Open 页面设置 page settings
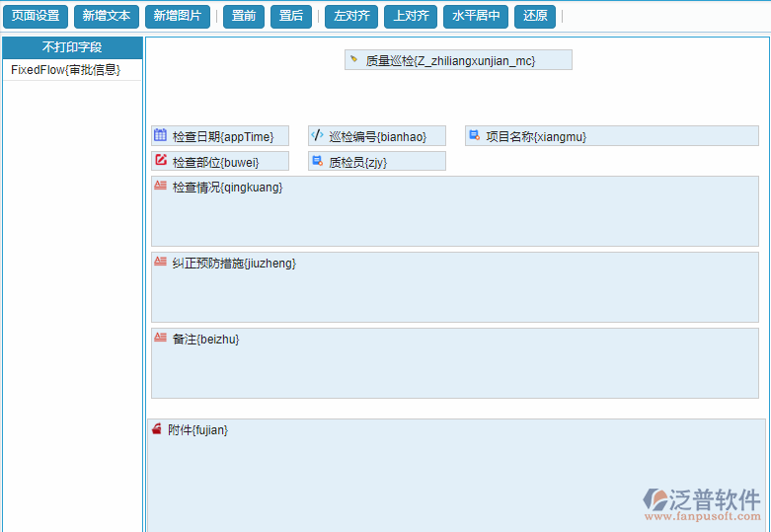Viewport: 771px width, 532px height. tap(36, 16)
